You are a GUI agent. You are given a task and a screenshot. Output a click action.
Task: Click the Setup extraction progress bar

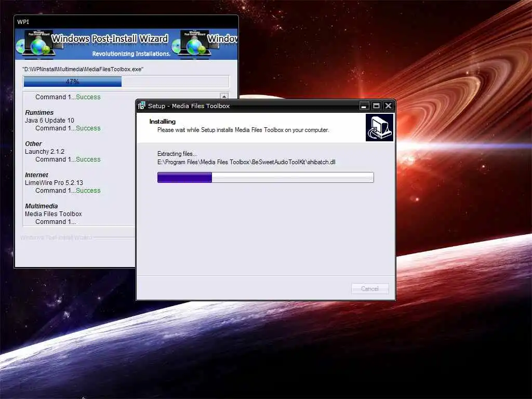pos(265,177)
